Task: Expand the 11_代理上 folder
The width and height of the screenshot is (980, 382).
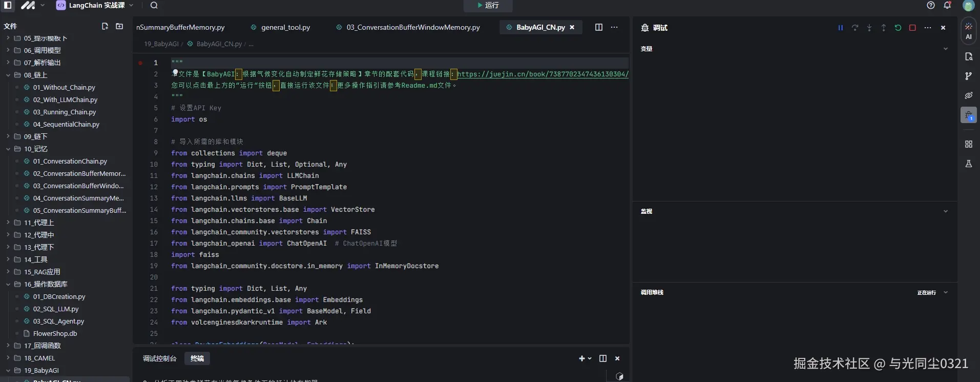Action: pos(38,223)
